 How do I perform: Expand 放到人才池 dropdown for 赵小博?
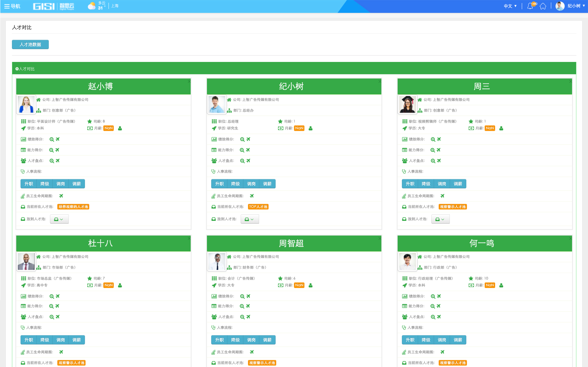click(59, 219)
